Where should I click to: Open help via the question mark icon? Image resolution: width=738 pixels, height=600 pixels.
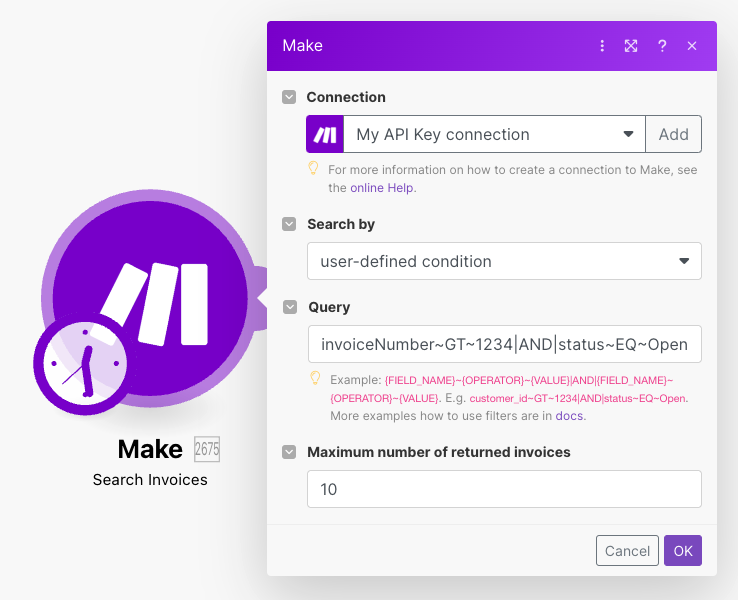(662, 46)
